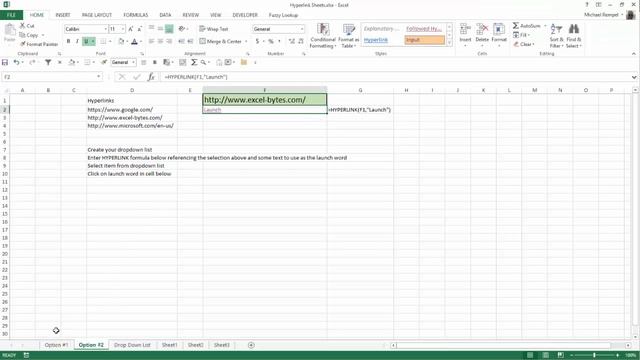Switch to the INSERT ribbon tab
This screenshot has width=640, height=360.
coord(63,15)
